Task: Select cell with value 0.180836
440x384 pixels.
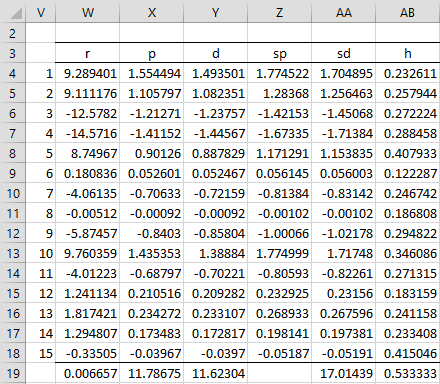Action: coord(88,173)
